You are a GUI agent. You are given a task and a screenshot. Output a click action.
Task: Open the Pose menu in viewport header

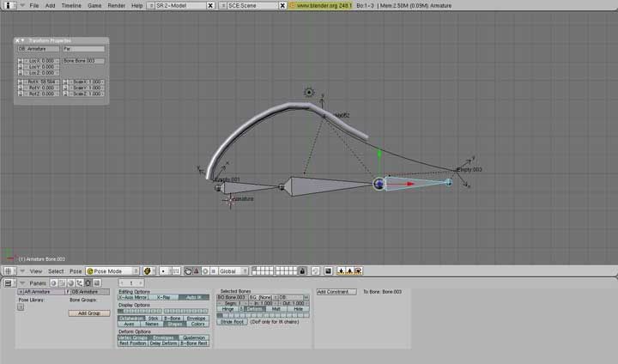[x=76, y=271]
